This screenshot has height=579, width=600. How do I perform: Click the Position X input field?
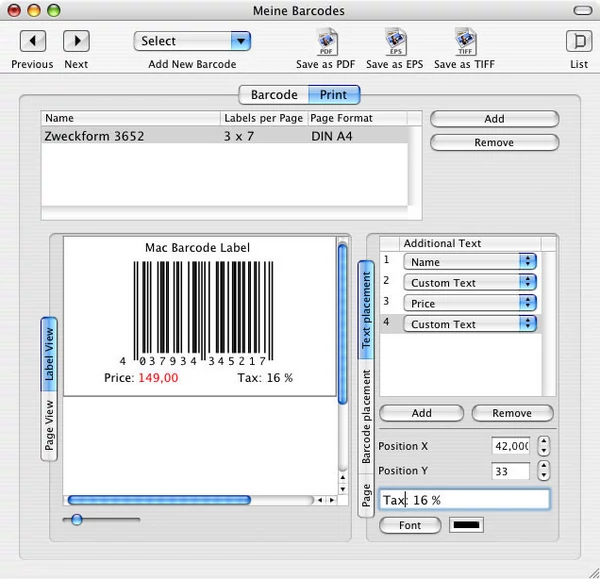coord(511,446)
